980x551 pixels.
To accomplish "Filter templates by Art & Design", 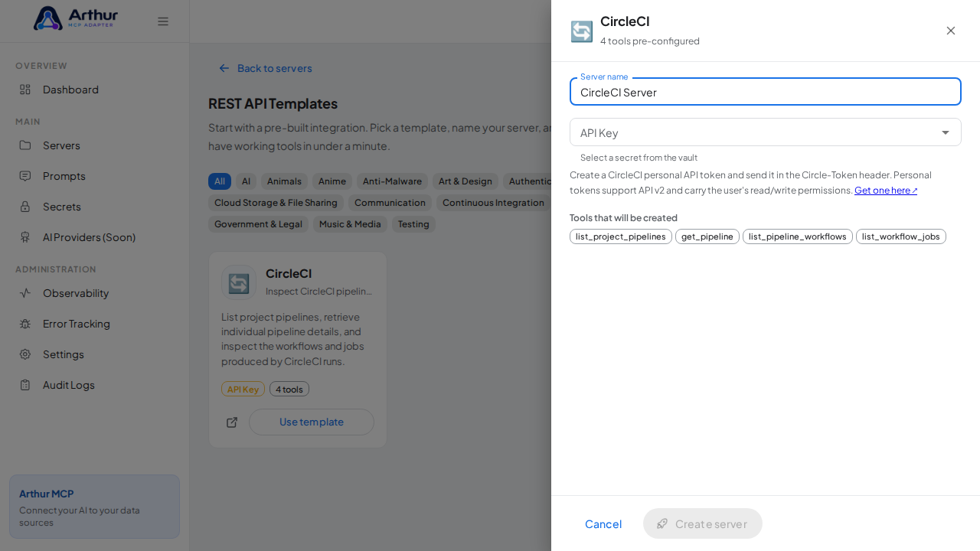I will click(465, 181).
